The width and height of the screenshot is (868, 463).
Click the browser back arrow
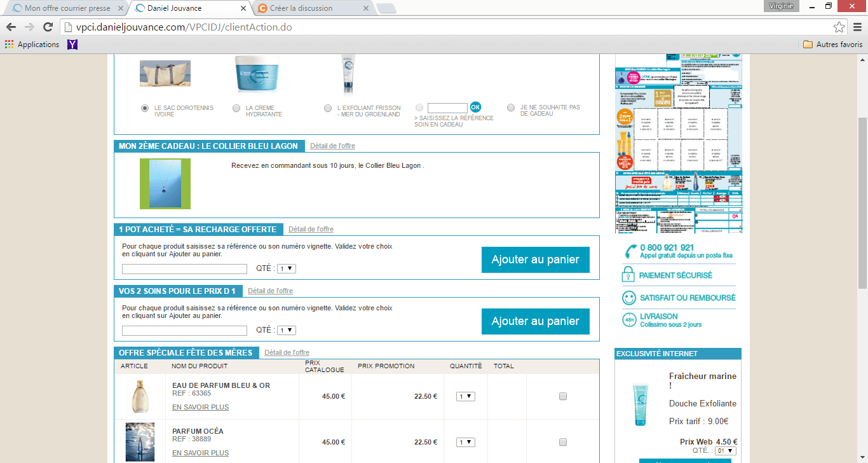pyautogui.click(x=11, y=27)
